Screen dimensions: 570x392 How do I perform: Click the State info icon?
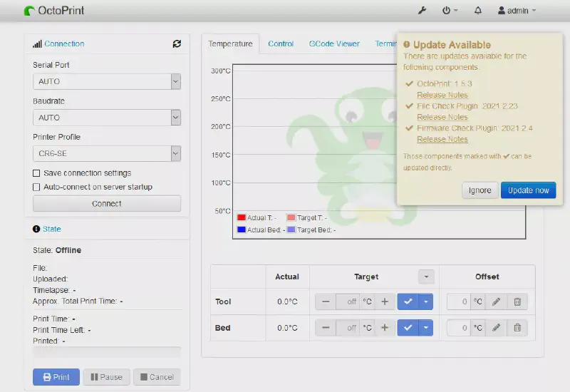point(36,229)
